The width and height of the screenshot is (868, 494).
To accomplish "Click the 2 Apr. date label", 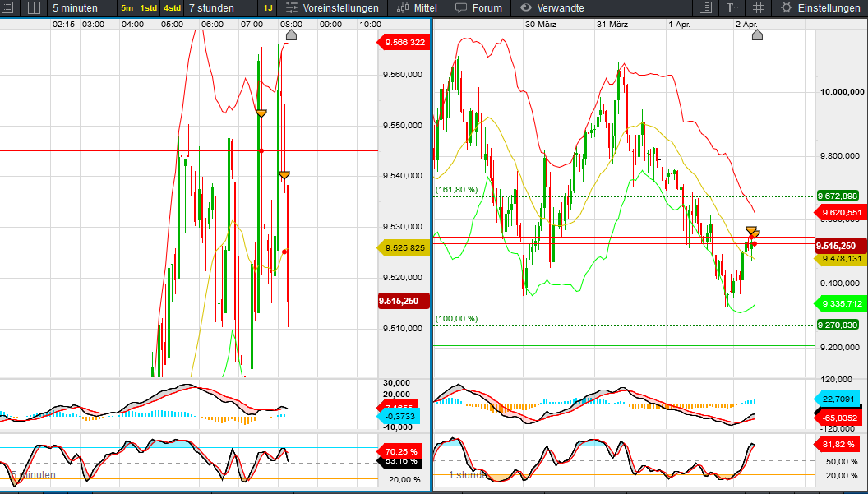I will [746, 25].
